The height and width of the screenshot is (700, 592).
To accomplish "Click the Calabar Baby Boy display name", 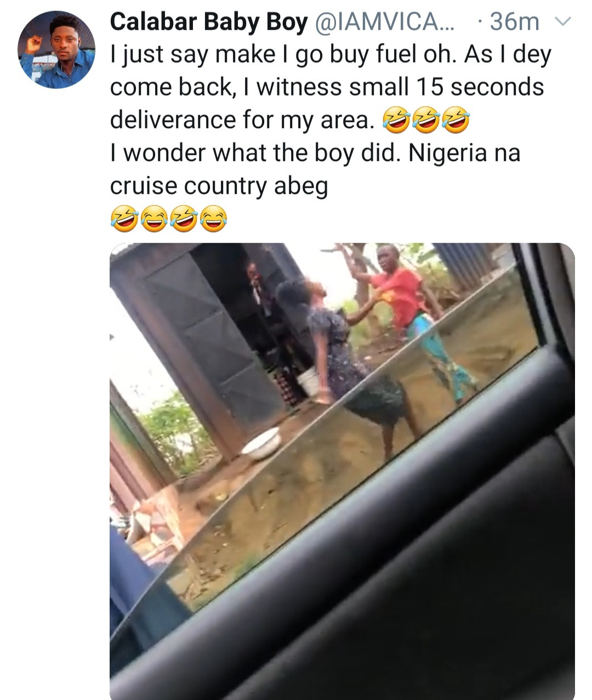I will (209, 22).
